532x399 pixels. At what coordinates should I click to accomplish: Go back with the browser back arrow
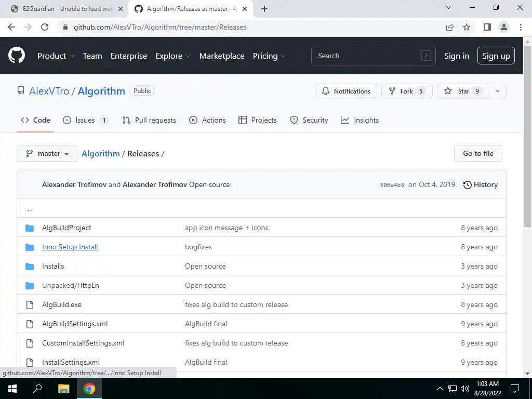click(x=11, y=27)
